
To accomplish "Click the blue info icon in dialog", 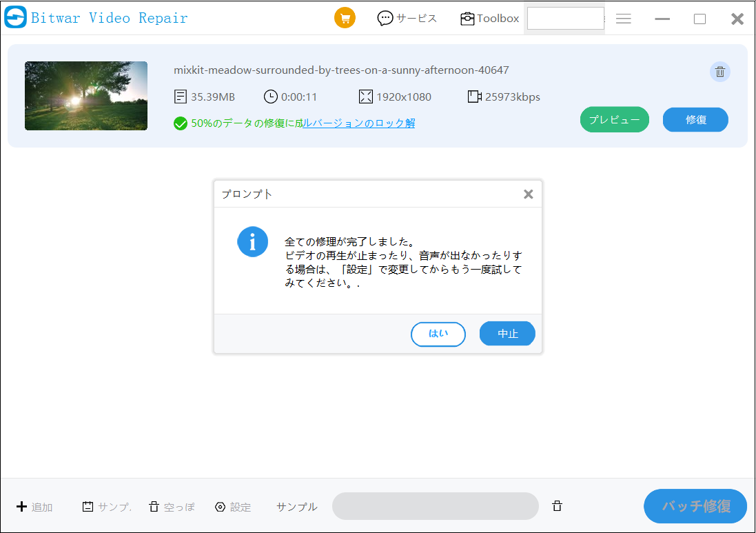I will 253,241.
